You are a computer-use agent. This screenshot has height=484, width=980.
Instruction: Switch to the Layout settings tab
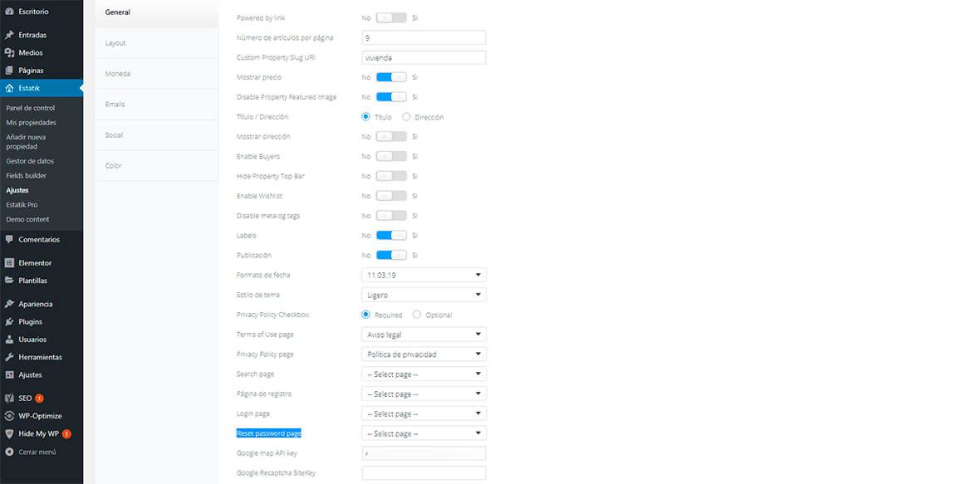[x=156, y=43]
